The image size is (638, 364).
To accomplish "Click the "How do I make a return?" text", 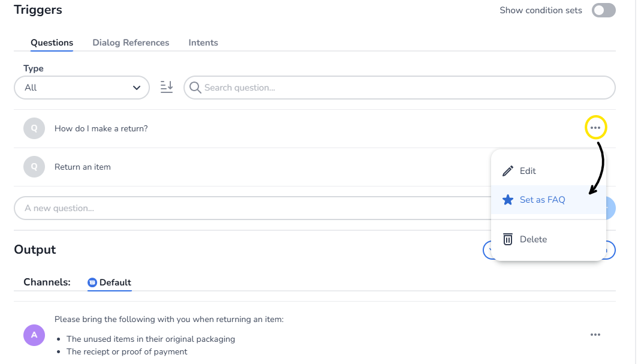I will (101, 128).
